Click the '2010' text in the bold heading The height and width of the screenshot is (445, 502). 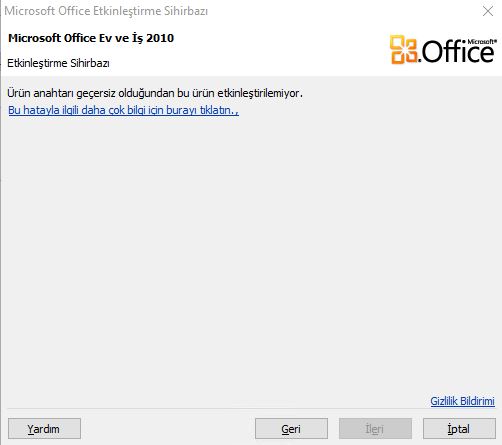pyautogui.click(x=160, y=38)
